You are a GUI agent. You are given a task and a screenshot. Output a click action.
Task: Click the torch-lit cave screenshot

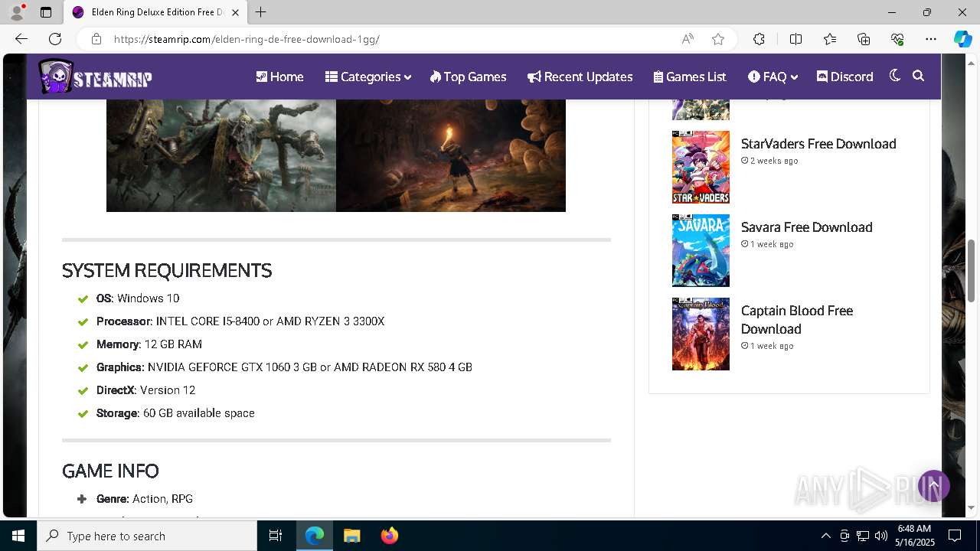451,155
